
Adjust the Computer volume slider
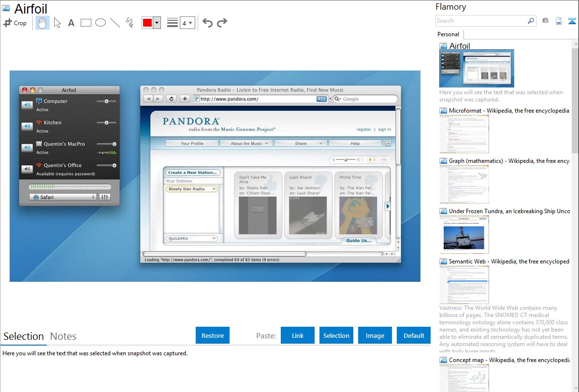106,101
